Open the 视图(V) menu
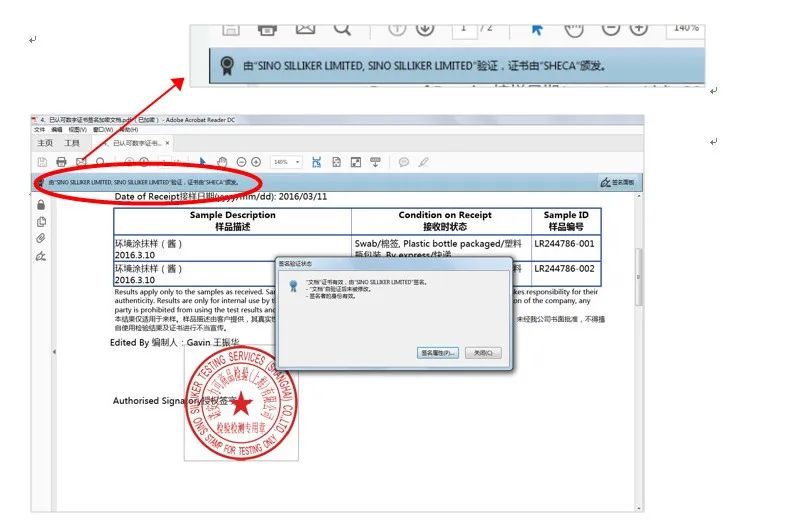Viewport: 800px width, 526px height. pyautogui.click(x=78, y=130)
